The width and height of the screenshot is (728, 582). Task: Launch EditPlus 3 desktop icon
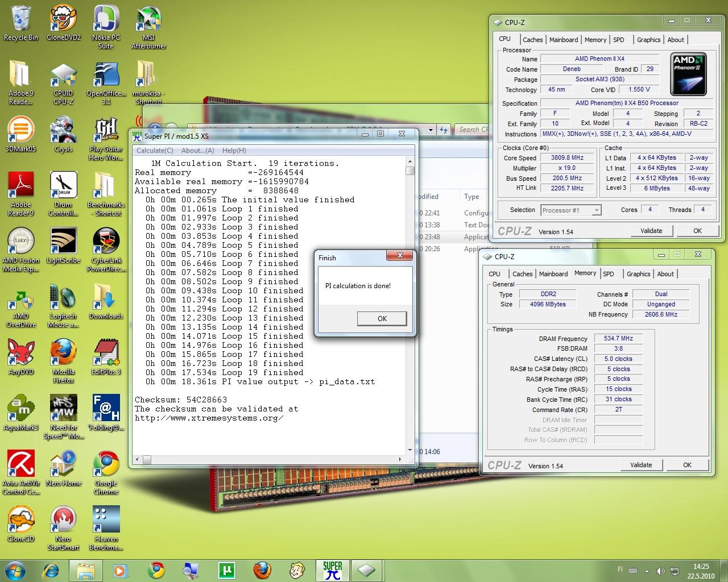[x=106, y=357]
